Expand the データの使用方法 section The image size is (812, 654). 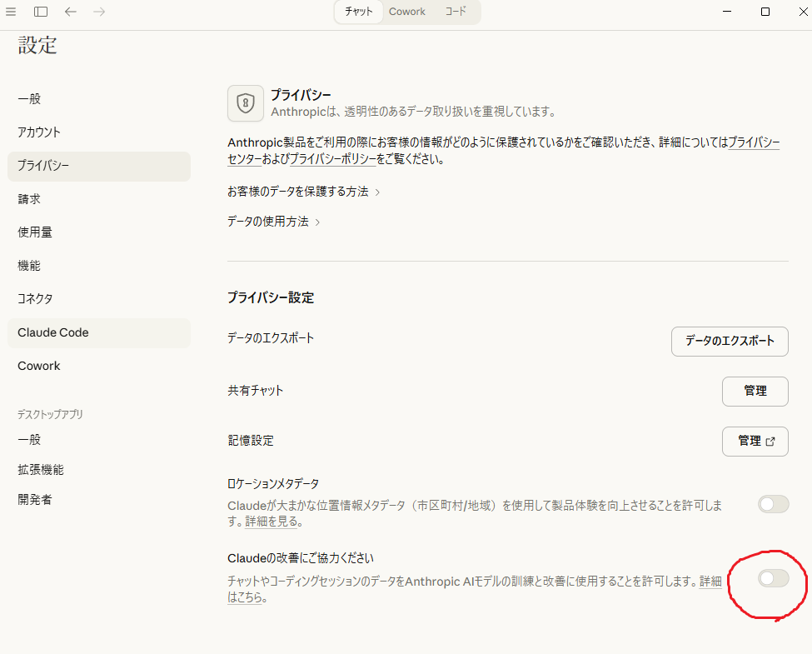(273, 222)
